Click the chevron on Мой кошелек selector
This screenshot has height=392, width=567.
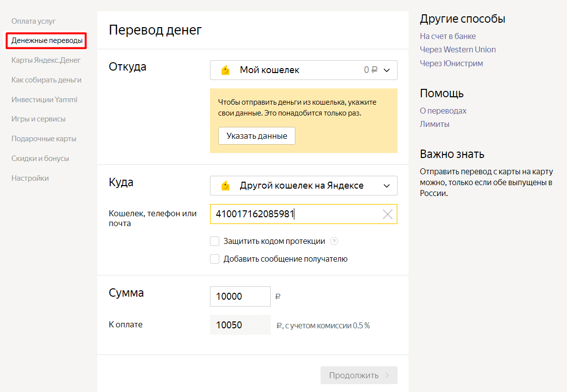(387, 70)
